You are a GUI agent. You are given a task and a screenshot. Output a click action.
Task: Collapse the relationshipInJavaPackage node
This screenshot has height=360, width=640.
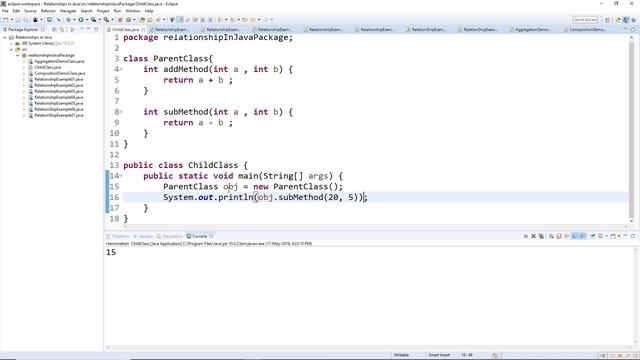(x=18, y=55)
